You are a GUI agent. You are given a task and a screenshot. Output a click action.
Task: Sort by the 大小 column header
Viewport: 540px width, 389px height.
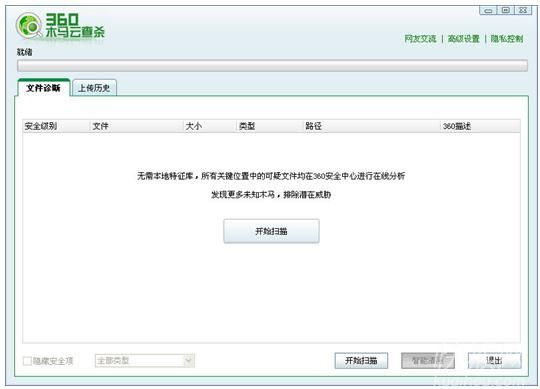tap(210, 126)
